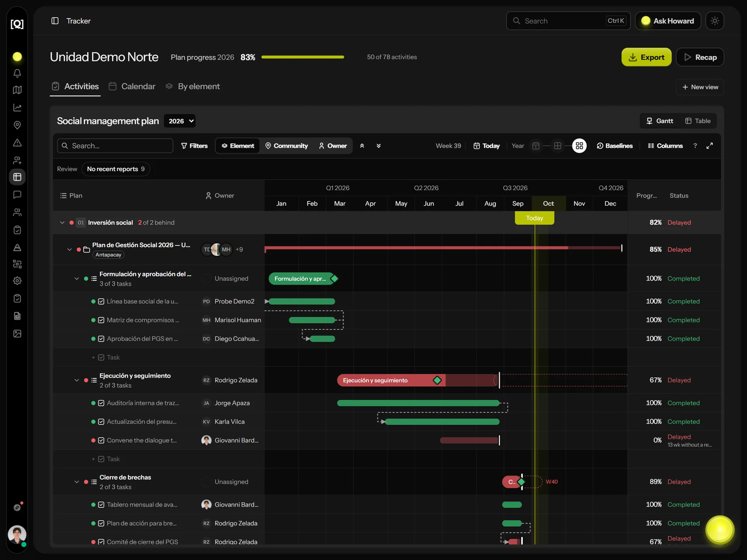
Task: Collapse Ejecución y seguimiento section
Action: (x=77, y=380)
